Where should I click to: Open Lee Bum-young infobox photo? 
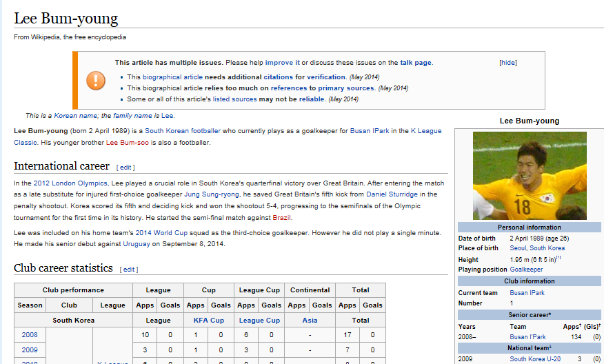530,176
